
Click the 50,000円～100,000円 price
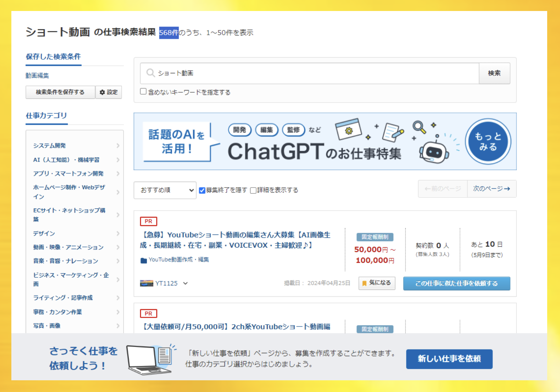(x=375, y=255)
